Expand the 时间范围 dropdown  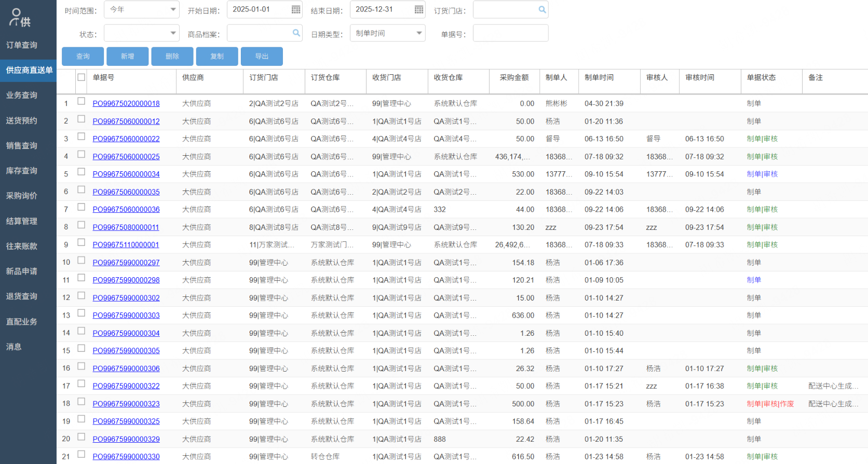point(173,10)
